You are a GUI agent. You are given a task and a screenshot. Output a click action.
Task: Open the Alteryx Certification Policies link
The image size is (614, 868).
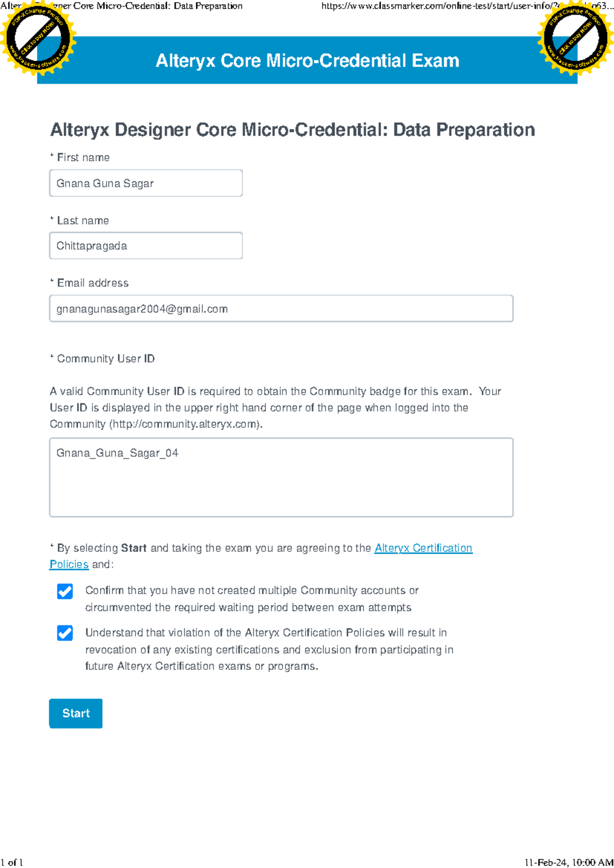tap(423, 548)
